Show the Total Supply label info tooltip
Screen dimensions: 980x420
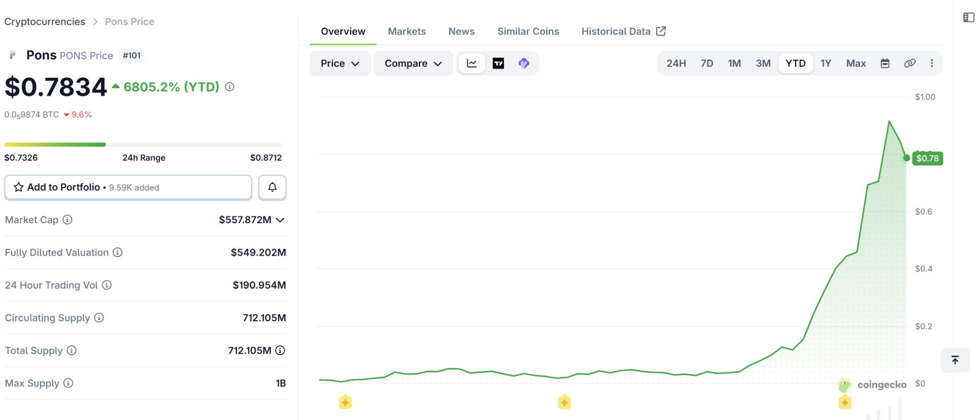pyautogui.click(x=72, y=350)
